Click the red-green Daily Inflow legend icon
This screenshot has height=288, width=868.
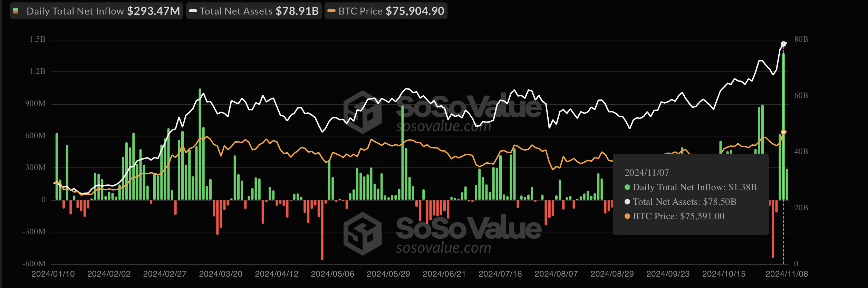tap(16, 11)
